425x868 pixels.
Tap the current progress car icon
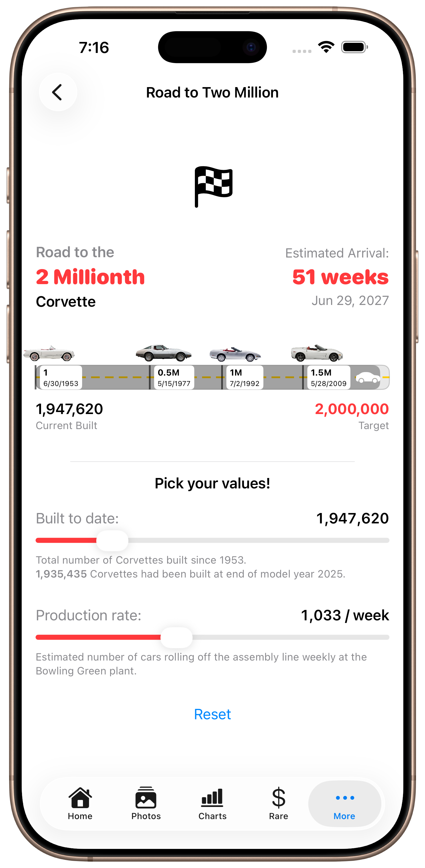[x=368, y=377]
